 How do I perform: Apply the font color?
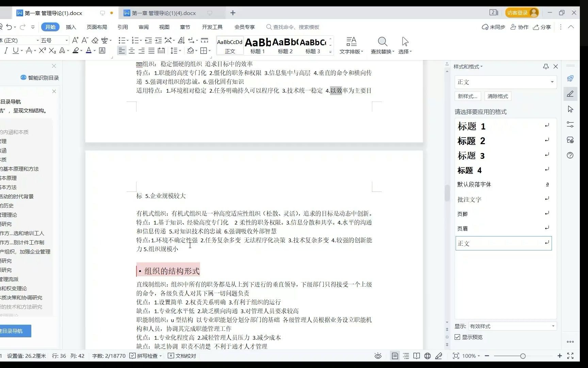pos(89,50)
